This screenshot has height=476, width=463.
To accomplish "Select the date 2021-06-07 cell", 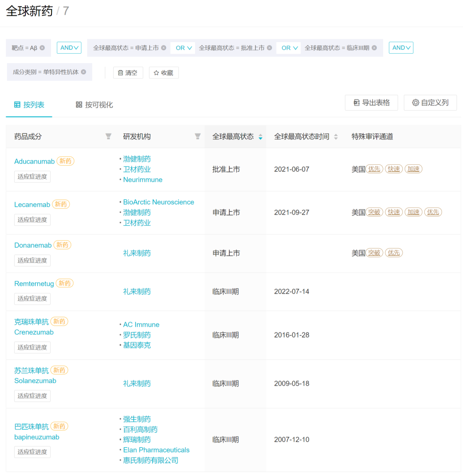I will click(x=292, y=169).
